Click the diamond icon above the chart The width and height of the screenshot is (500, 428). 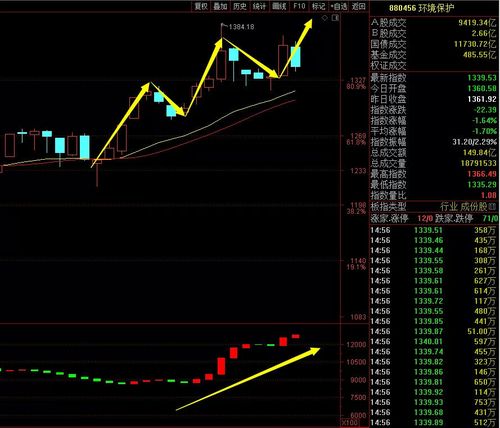point(324,18)
